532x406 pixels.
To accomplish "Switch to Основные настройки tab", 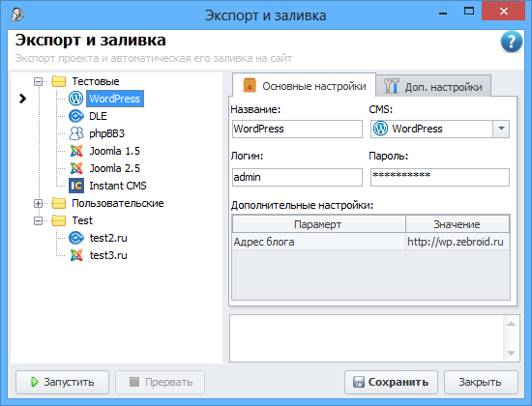I will 304,86.
